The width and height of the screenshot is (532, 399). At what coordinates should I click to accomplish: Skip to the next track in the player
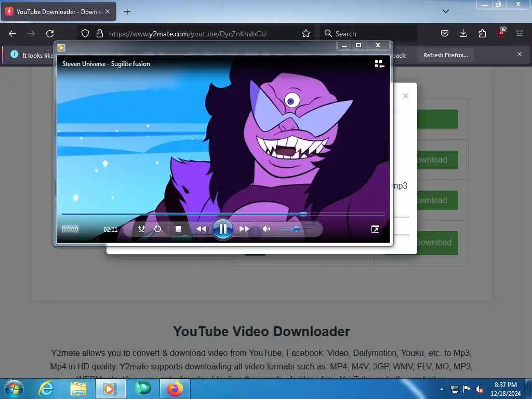click(x=244, y=229)
